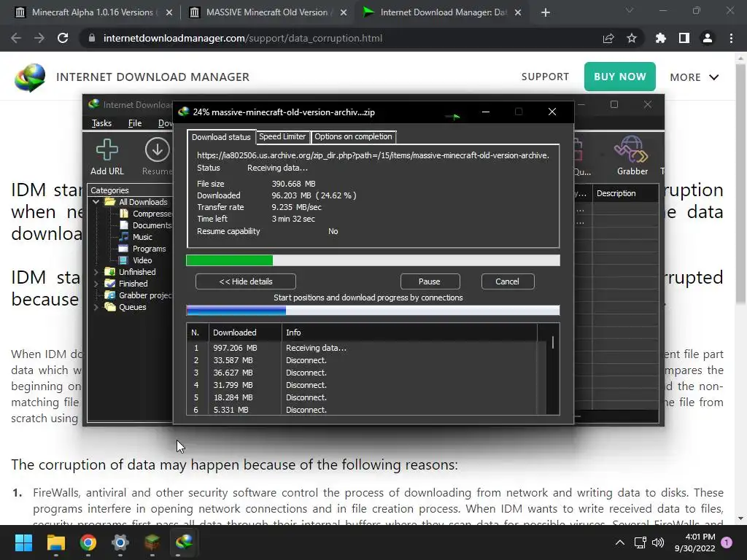
Task: Click the IDM icon on the taskbar
Action: coord(185,542)
